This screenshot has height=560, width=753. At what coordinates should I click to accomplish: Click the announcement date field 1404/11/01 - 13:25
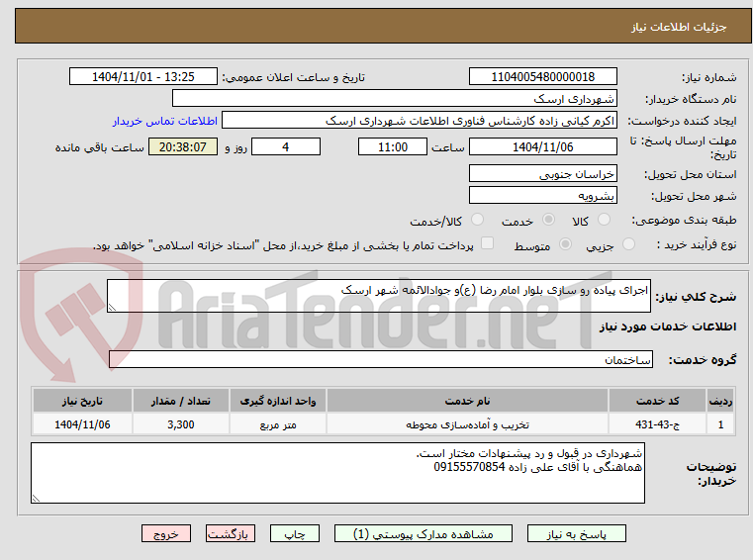pos(143,77)
